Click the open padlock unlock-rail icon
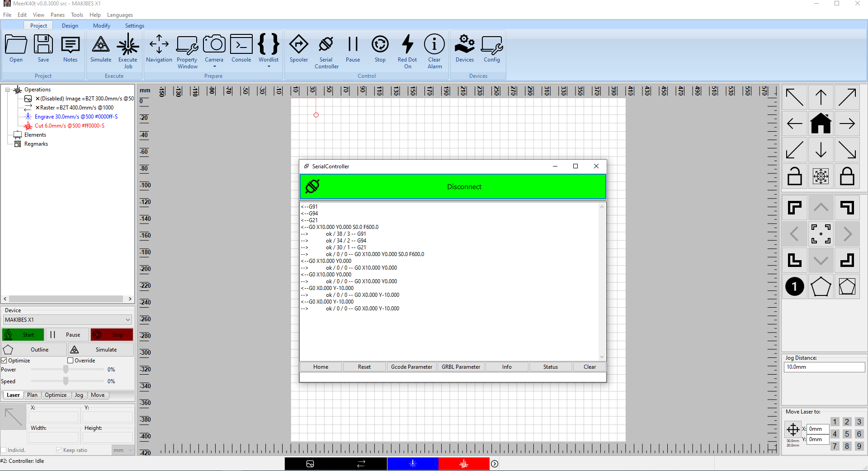 click(795, 176)
